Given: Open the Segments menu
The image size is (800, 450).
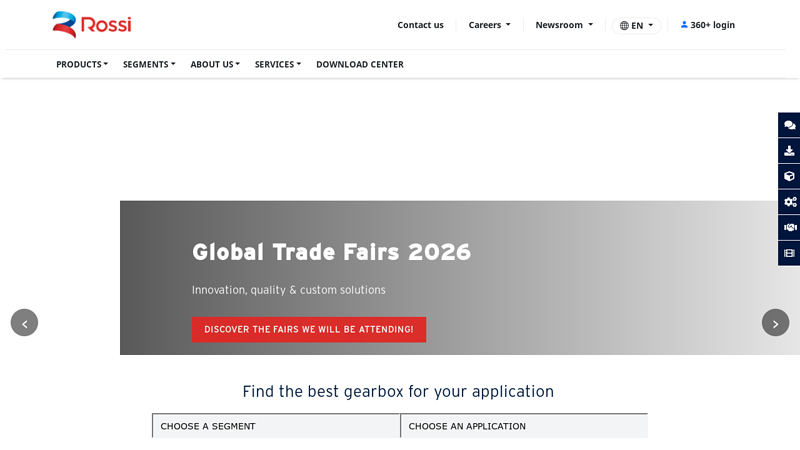Looking at the screenshot, I should pyautogui.click(x=149, y=64).
